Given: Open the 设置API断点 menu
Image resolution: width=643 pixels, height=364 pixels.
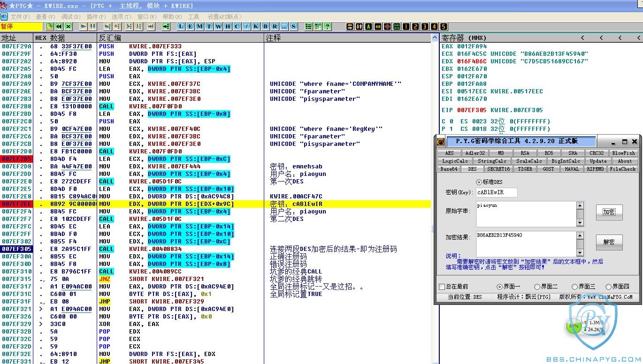Looking at the screenshot, I should point(224,16).
